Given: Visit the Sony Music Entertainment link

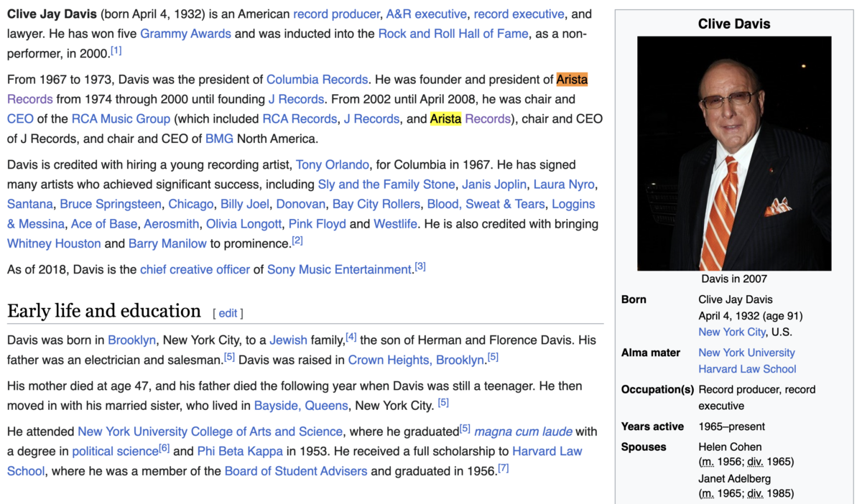Looking at the screenshot, I should (340, 269).
